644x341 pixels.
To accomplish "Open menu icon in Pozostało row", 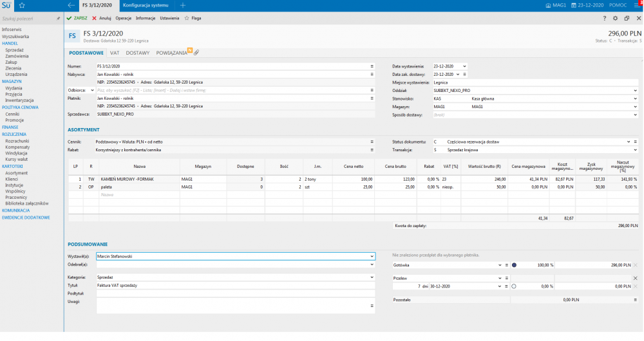I will (636, 300).
